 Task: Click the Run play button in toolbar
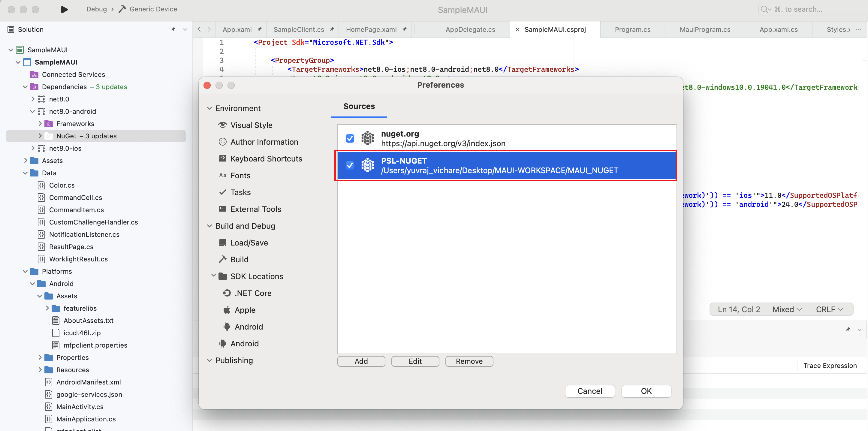(x=64, y=9)
